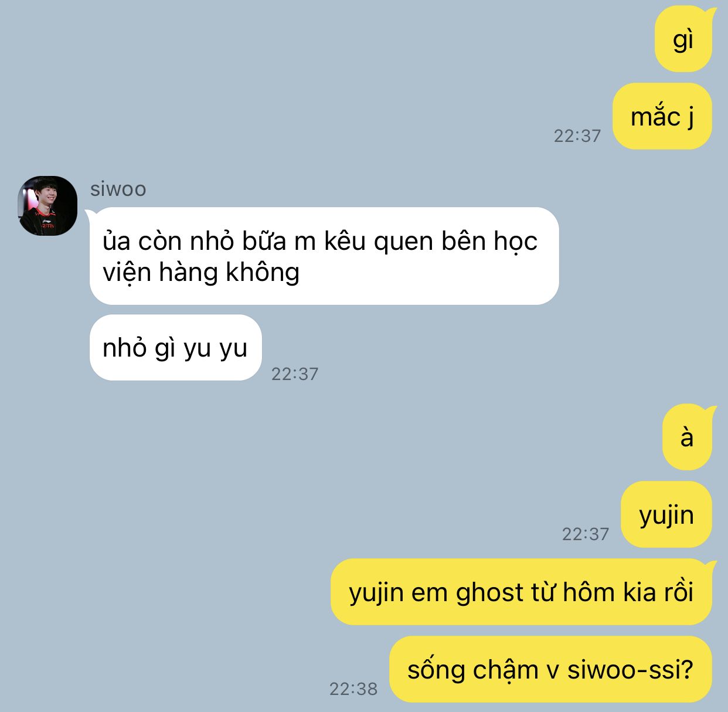Click the timestamp beside "nhỏ gì yu yu"
The height and width of the screenshot is (712, 728).
click(295, 374)
